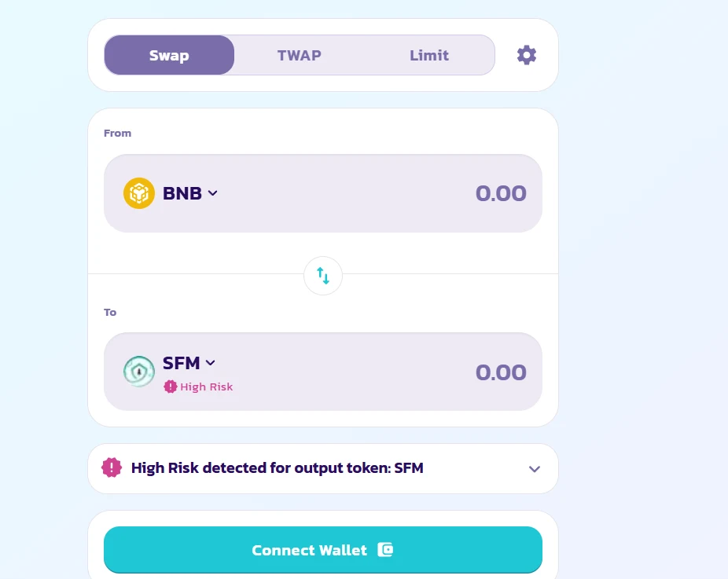Image resolution: width=728 pixels, height=579 pixels.
Task: Switch to the Limit tab
Action: coord(429,55)
